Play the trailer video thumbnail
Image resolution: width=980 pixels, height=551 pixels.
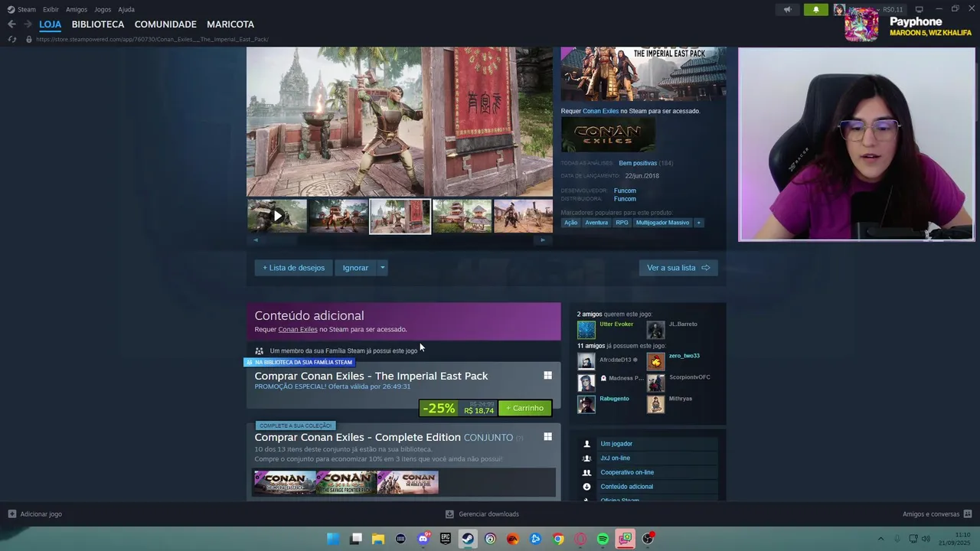pos(277,217)
